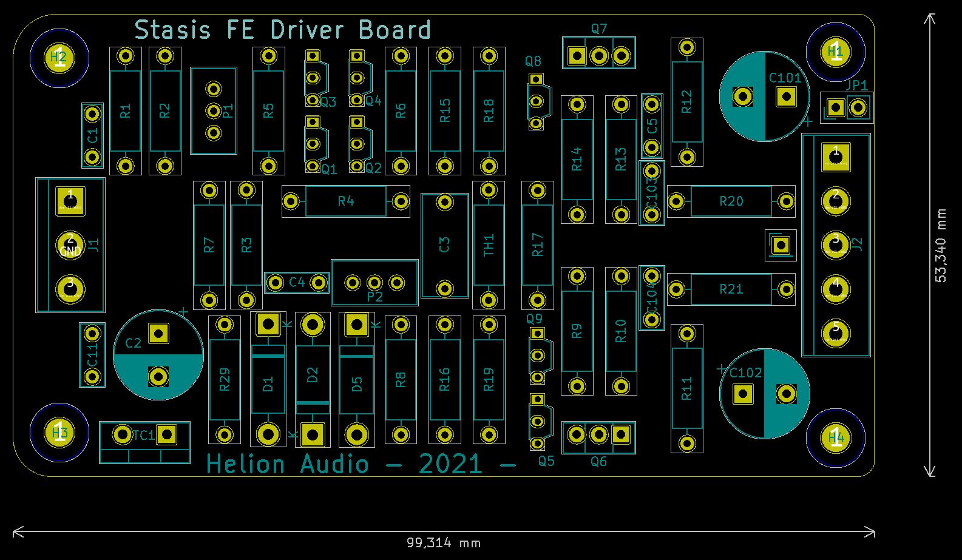Viewport: 962px width, 560px height.
Task: Select the R17 resistor footprint
Action: pos(537,245)
